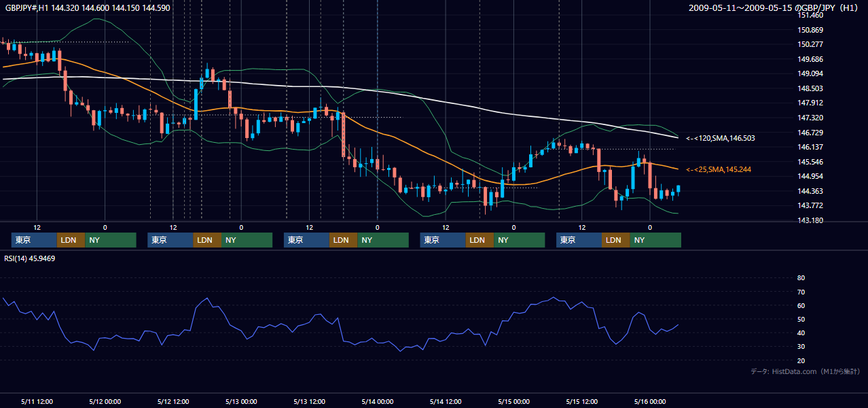The height and width of the screenshot is (408, 868).
Task: Click the GBPJPY#,H1 chart title text
Action: click(88, 8)
